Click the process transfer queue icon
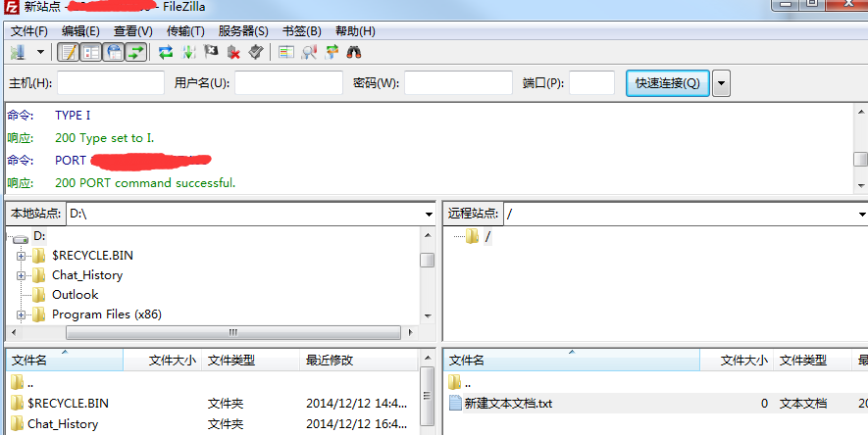868x435 pixels. 188,52
